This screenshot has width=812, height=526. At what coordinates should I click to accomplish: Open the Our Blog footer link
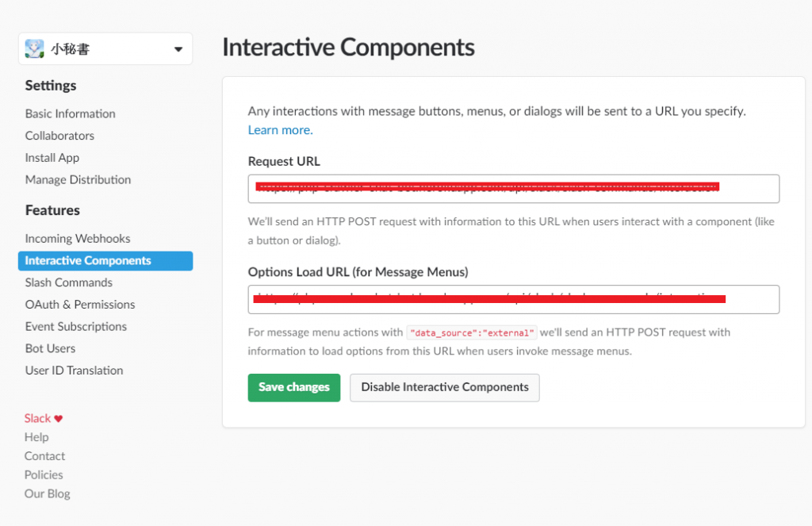click(47, 493)
